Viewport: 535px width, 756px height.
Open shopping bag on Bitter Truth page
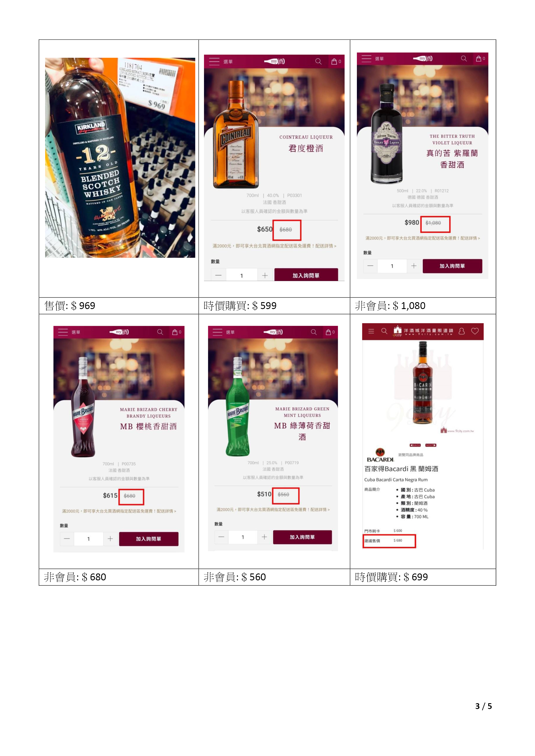[479, 59]
